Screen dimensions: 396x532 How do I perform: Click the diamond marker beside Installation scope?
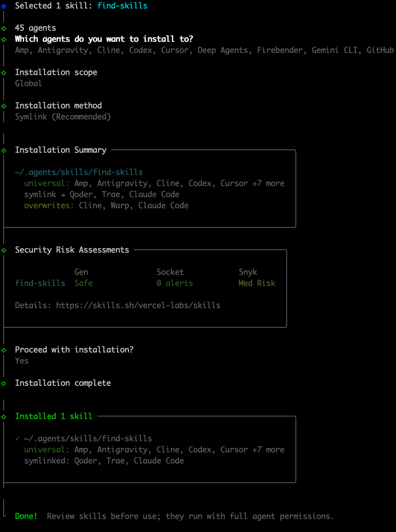[x=4, y=73]
